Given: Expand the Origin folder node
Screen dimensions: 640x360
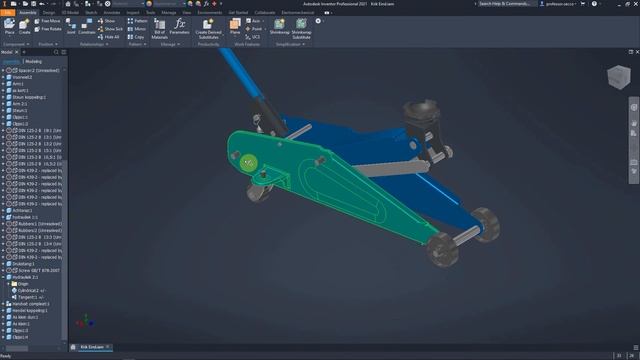Looking at the screenshot, I should tap(8, 284).
